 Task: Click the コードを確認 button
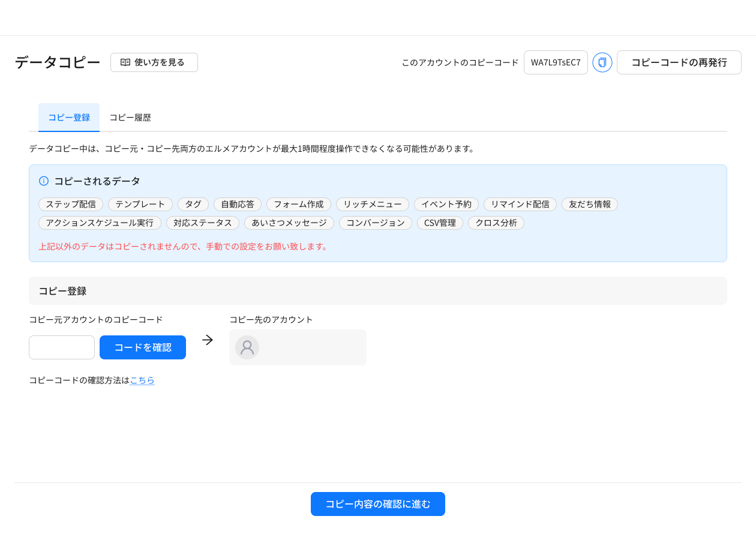143,347
